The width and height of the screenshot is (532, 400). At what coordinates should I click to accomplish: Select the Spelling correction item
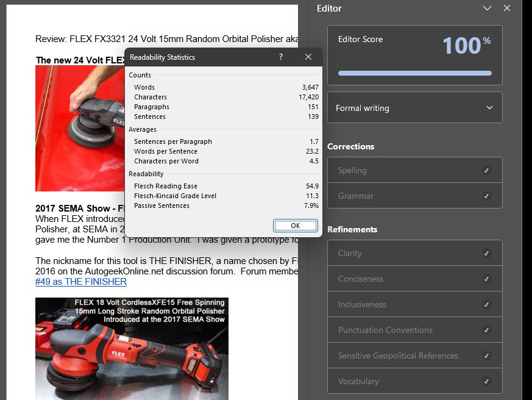[x=414, y=170]
